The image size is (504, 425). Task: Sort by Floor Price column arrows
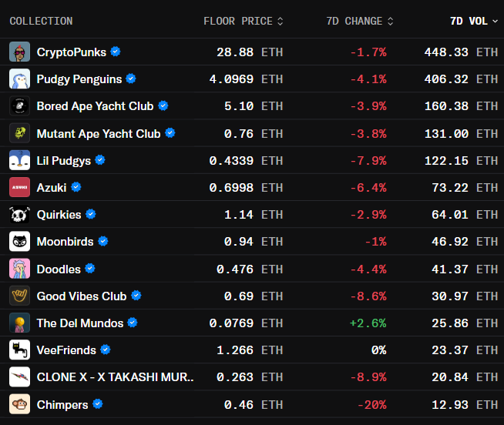tap(281, 22)
